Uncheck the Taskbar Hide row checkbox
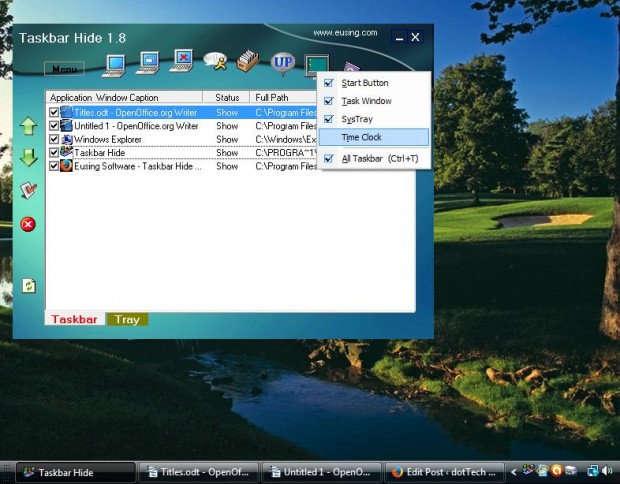This screenshot has height=484, width=620. tap(54, 152)
